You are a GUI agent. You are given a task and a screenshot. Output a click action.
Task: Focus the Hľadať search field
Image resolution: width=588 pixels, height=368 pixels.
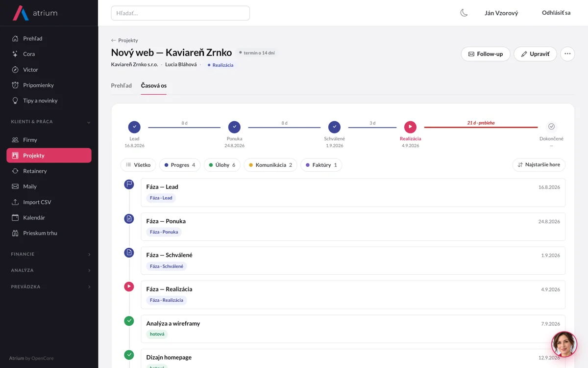tap(180, 13)
